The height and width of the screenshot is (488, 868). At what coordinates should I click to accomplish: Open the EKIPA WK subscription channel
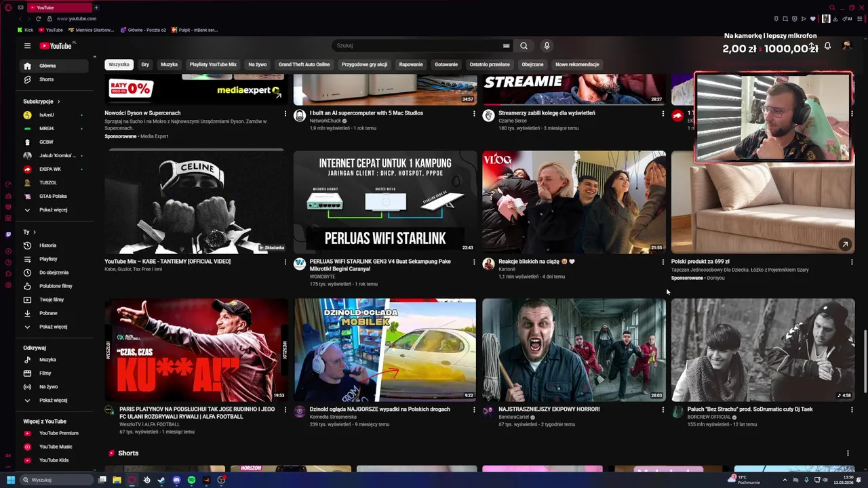coord(54,169)
